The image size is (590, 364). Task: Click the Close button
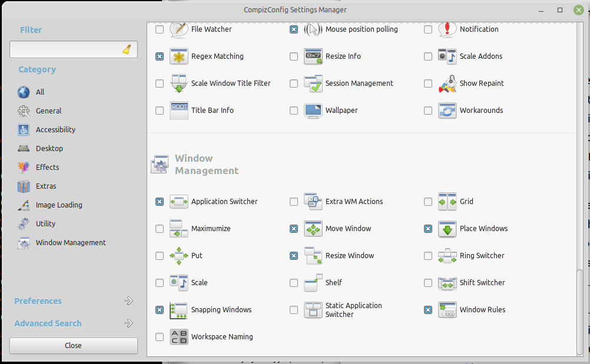(x=74, y=346)
